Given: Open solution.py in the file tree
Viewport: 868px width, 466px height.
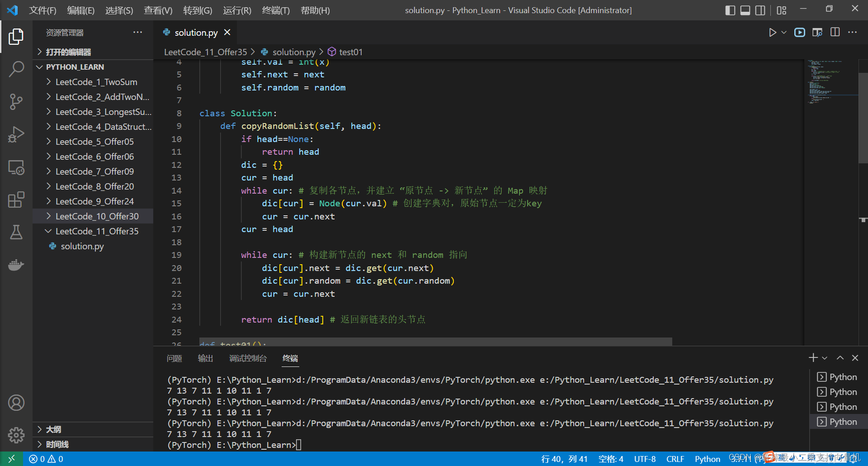Looking at the screenshot, I should 93,246.
